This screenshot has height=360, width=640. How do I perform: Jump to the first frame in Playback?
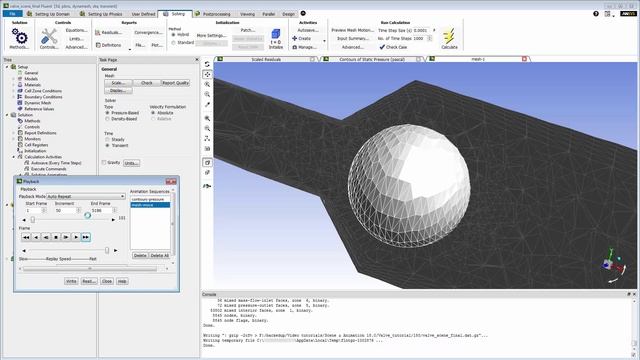point(26,237)
